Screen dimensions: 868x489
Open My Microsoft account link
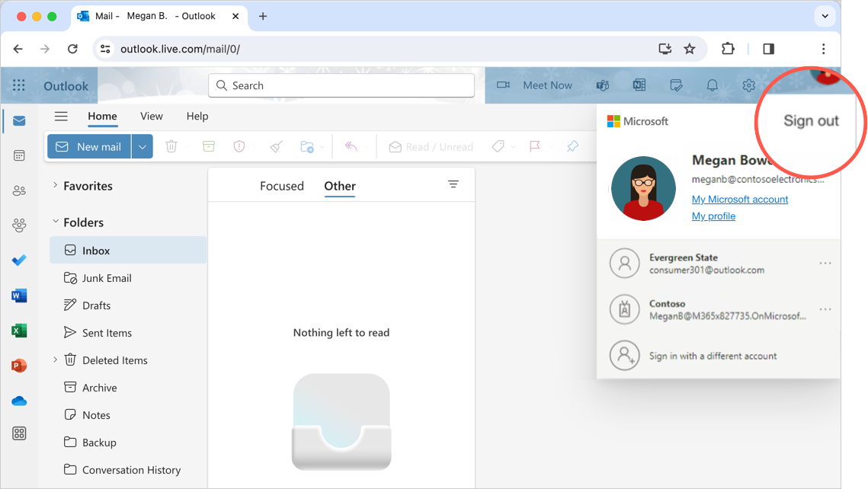[739, 199]
